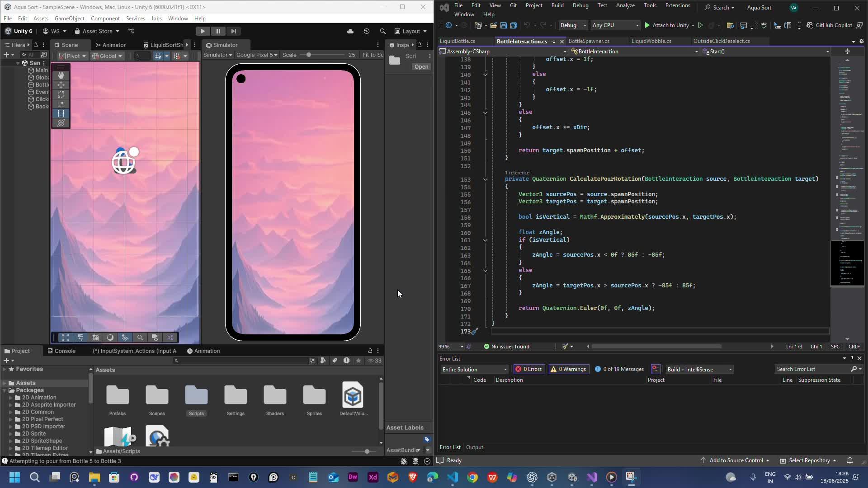
Task: Switch to the LiquidWobble.cs tab
Action: click(x=651, y=41)
